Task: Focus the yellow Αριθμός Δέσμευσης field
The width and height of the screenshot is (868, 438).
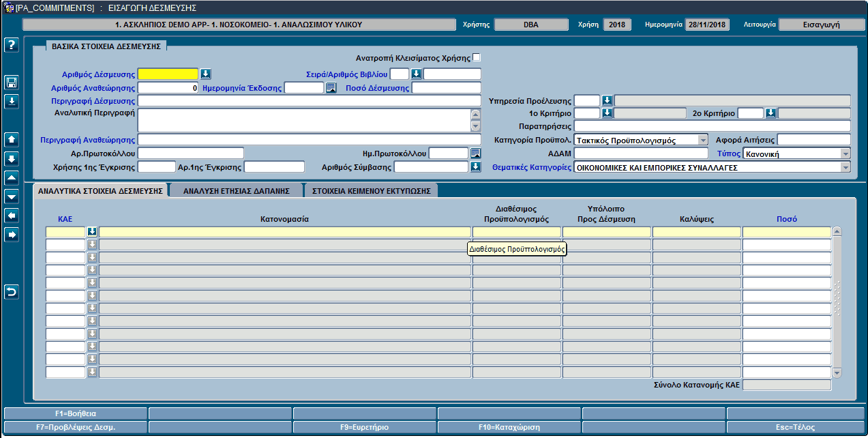Action: point(168,74)
